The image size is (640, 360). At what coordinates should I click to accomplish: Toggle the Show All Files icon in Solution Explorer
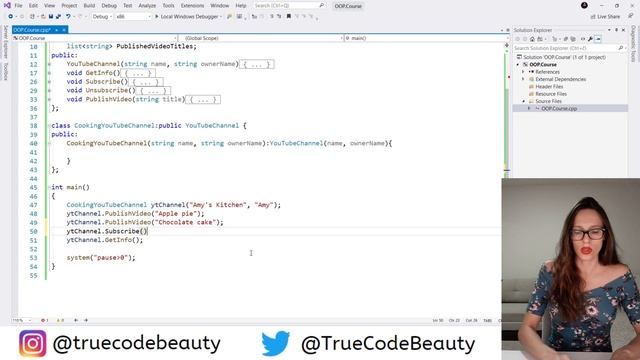tap(573, 39)
